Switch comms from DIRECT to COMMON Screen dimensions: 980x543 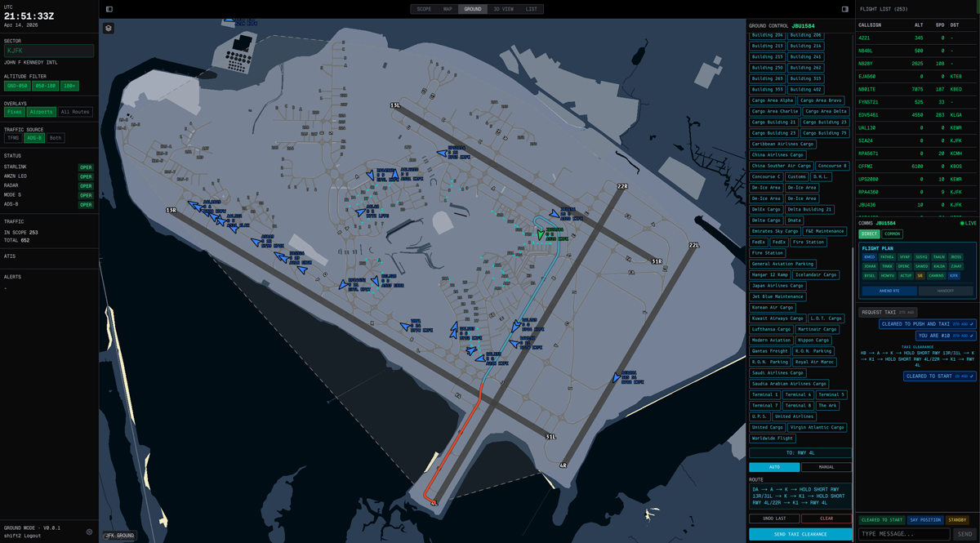pos(893,233)
